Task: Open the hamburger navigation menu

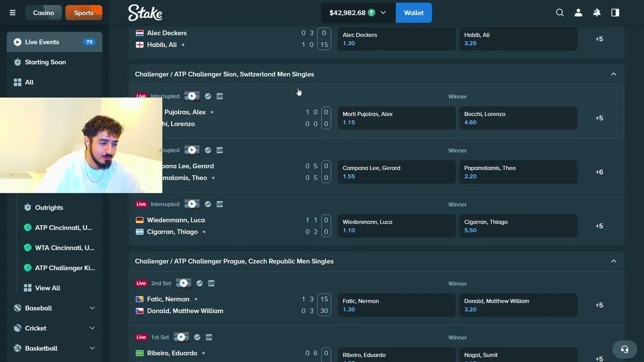Action: click(13, 13)
